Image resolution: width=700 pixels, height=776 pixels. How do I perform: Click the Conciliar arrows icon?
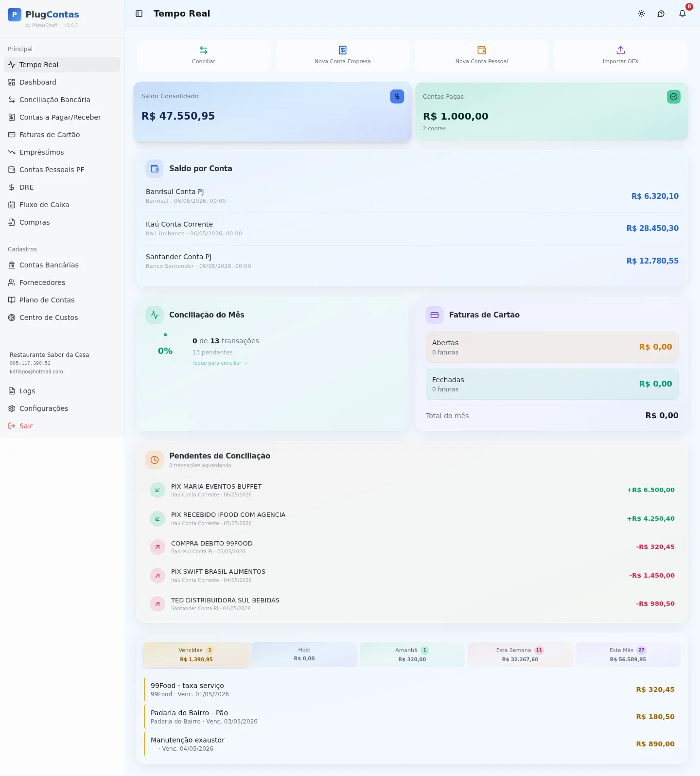(x=204, y=50)
